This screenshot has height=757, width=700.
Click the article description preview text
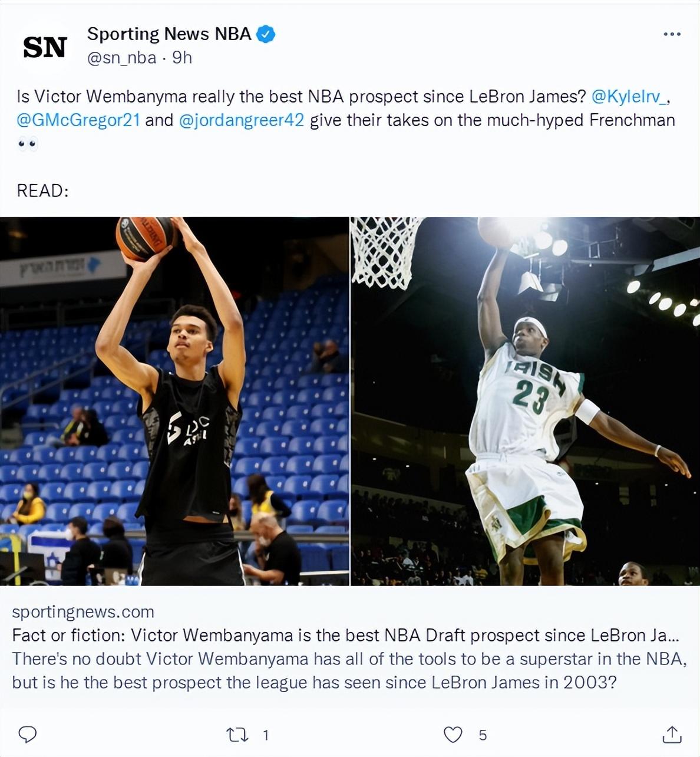pos(349,671)
